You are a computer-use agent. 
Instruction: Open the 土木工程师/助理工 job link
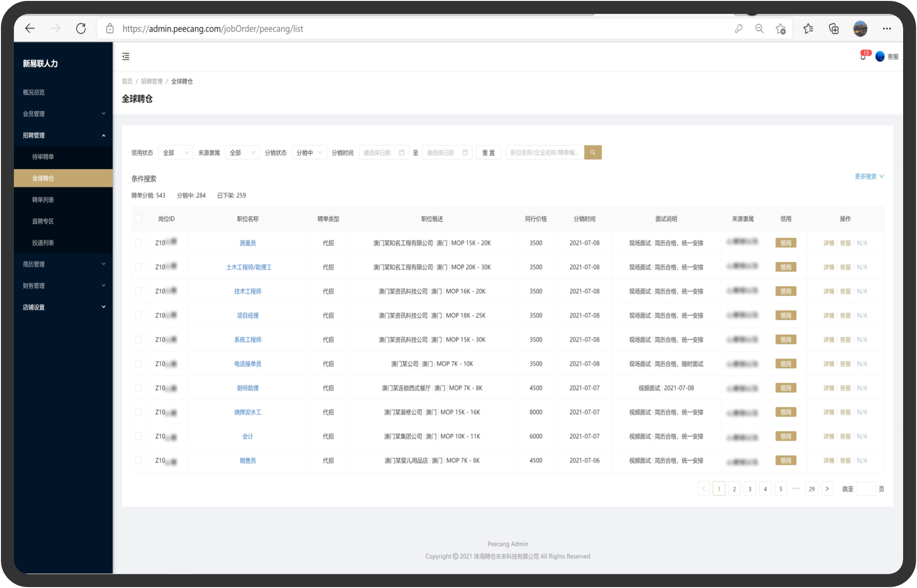248,267
